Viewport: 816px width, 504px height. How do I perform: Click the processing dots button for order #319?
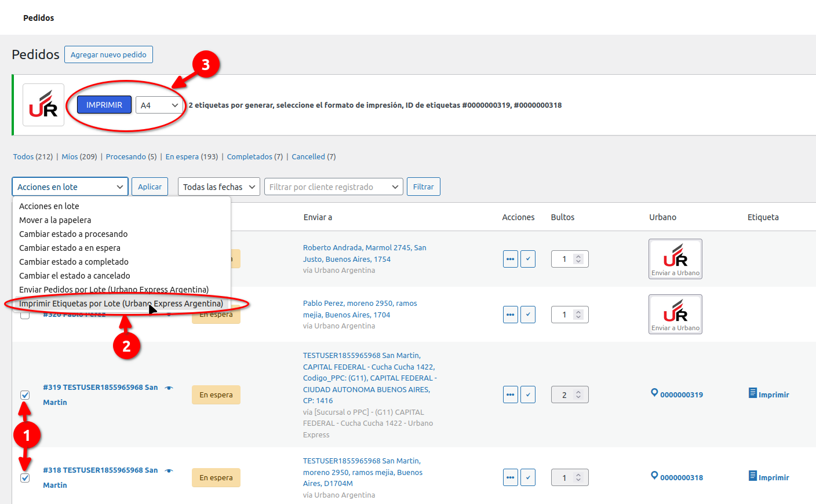[510, 395]
